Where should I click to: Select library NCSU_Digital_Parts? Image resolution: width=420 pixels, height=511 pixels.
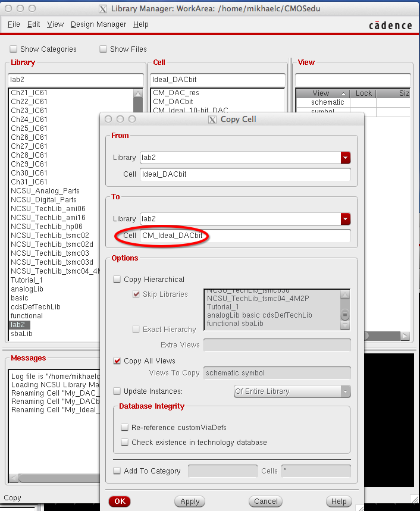point(43,200)
